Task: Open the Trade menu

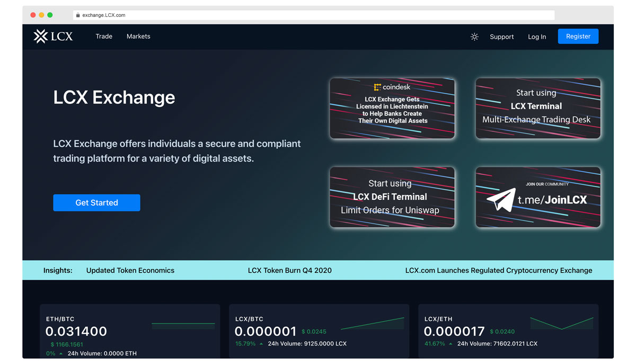Action: [104, 36]
